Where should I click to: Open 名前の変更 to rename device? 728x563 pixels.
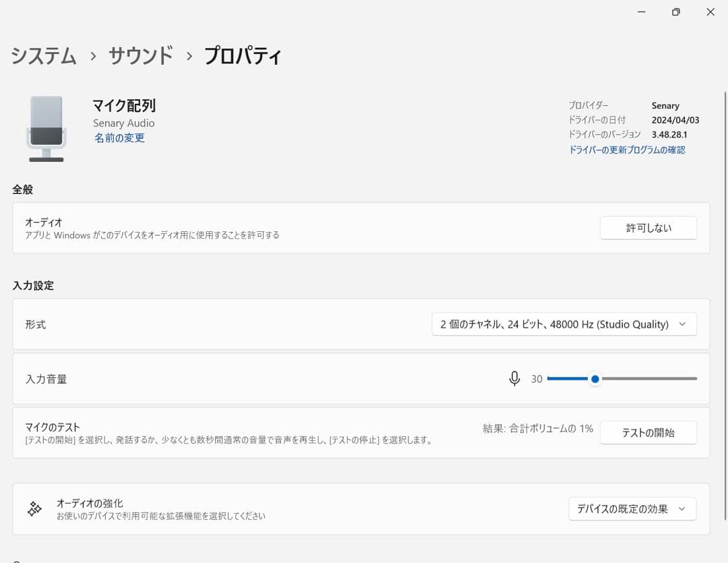[119, 138]
